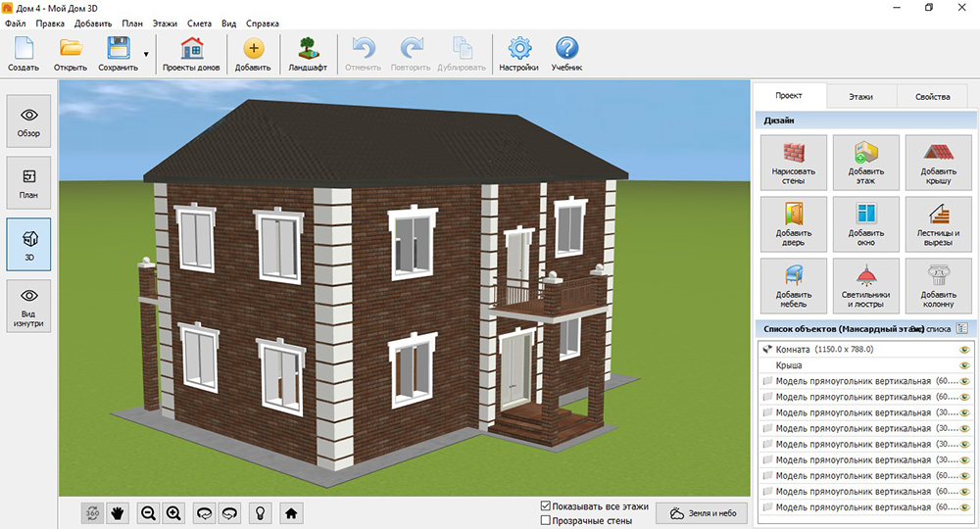The height and width of the screenshot is (529, 980).
Task: Open the Правка menu
Action: [x=50, y=24]
